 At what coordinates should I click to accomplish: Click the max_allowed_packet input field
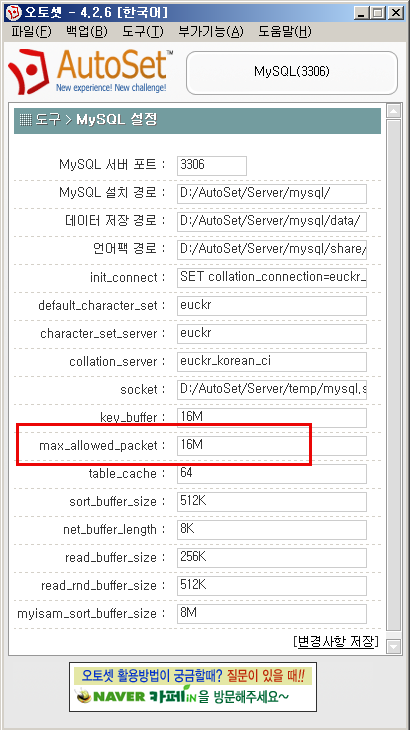click(x=272, y=446)
